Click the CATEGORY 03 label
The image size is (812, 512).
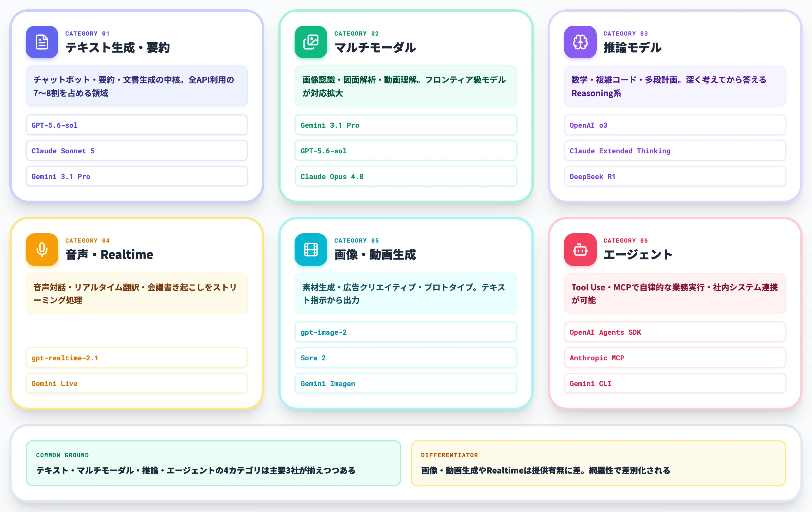pyautogui.click(x=626, y=33)
